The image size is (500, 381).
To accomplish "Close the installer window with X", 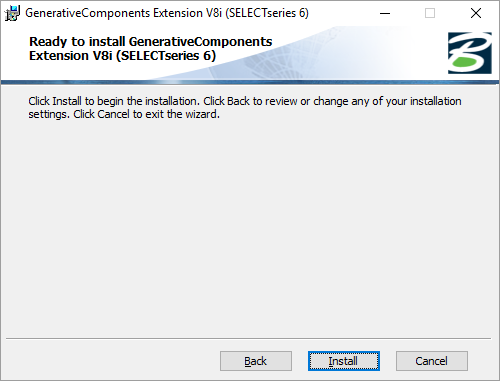I will click(476, 13).
